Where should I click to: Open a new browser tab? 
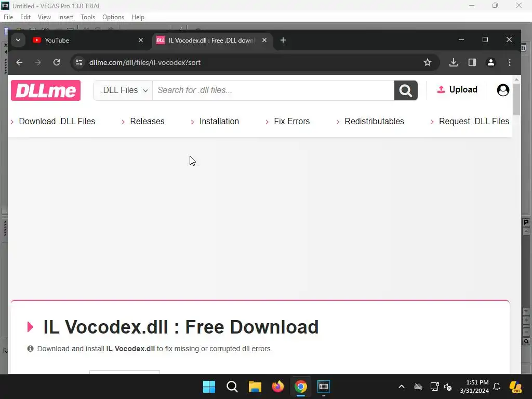tap(283, 40)
